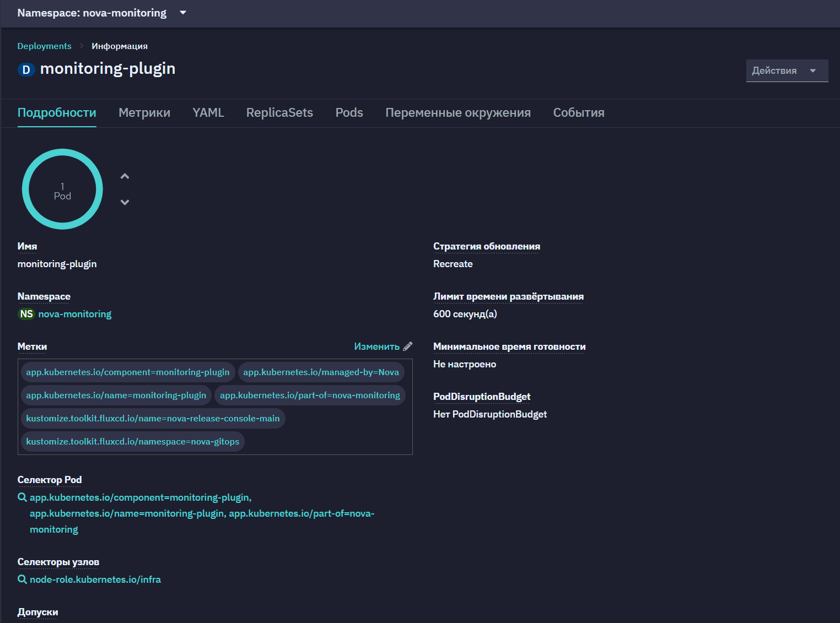Click the Лимит времени развёртывания label
This screenshot has width=840, height=623.
click(508, 296)
